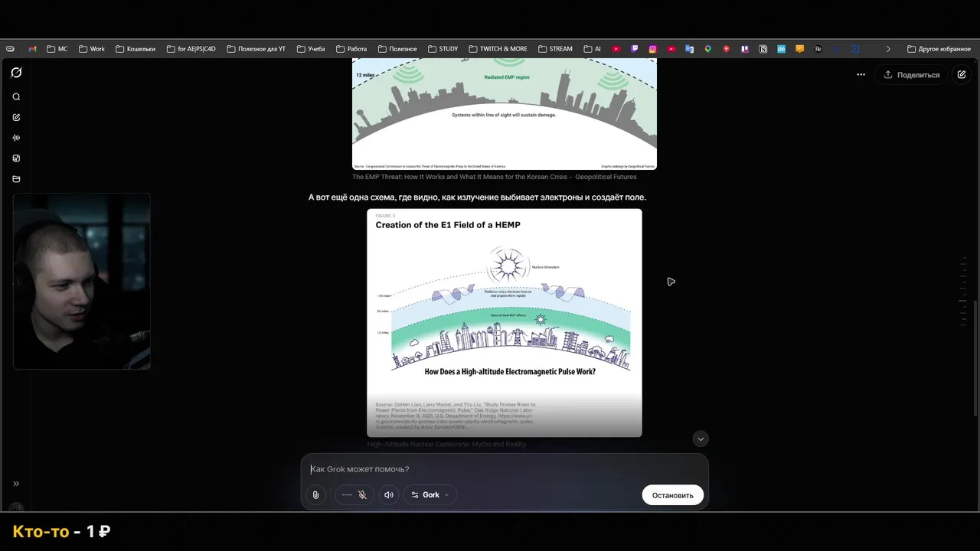The height and width of the screenshot is (551, 980).
Task: Toggle the speaker read-aloud button
Action: (x=389, y=495)
